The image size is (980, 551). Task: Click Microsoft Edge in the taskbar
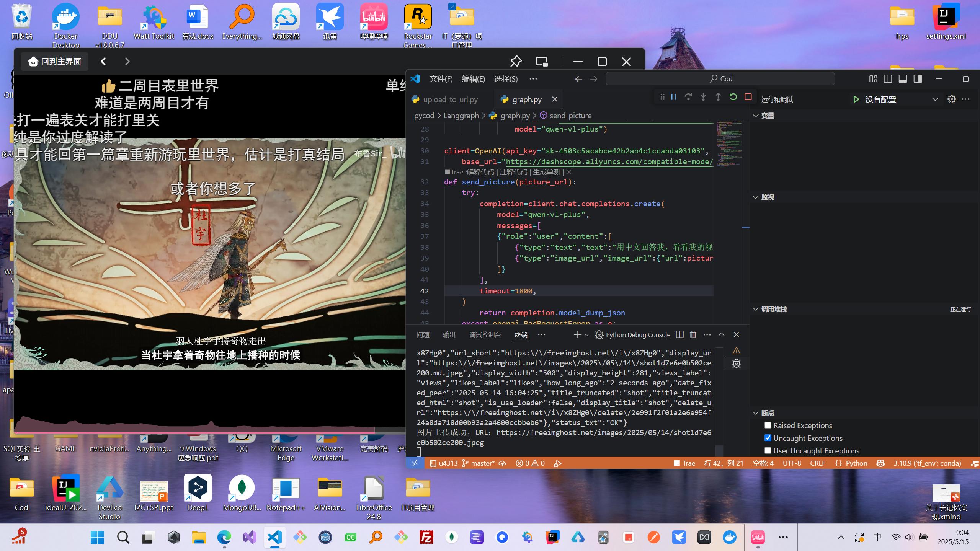click(x=224, y=537)
